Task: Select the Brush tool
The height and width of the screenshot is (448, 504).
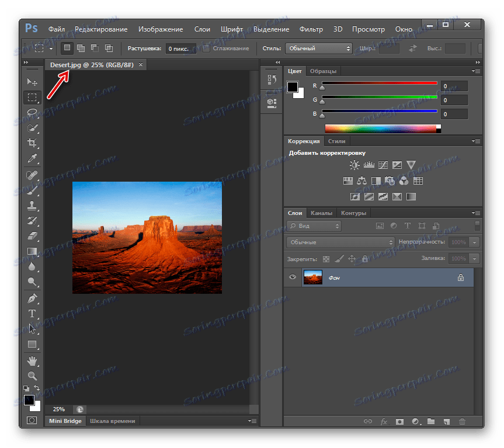Action: tap(32, 190)
